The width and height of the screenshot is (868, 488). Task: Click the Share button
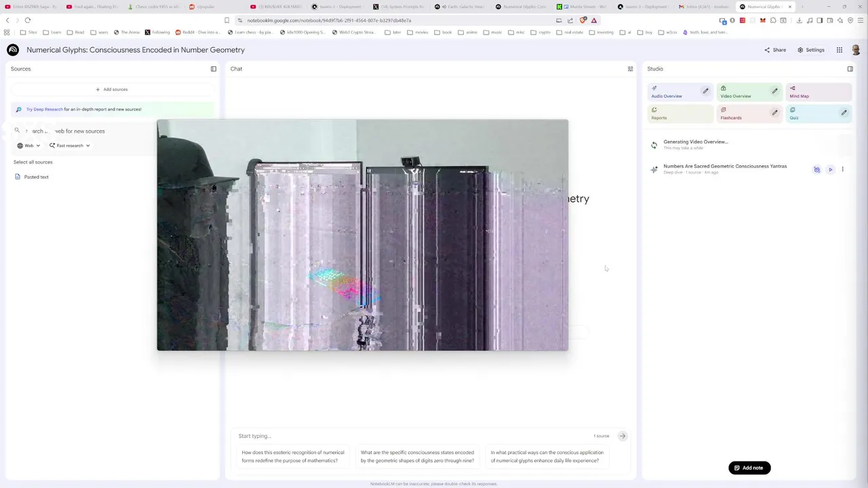tap(775, 50)
